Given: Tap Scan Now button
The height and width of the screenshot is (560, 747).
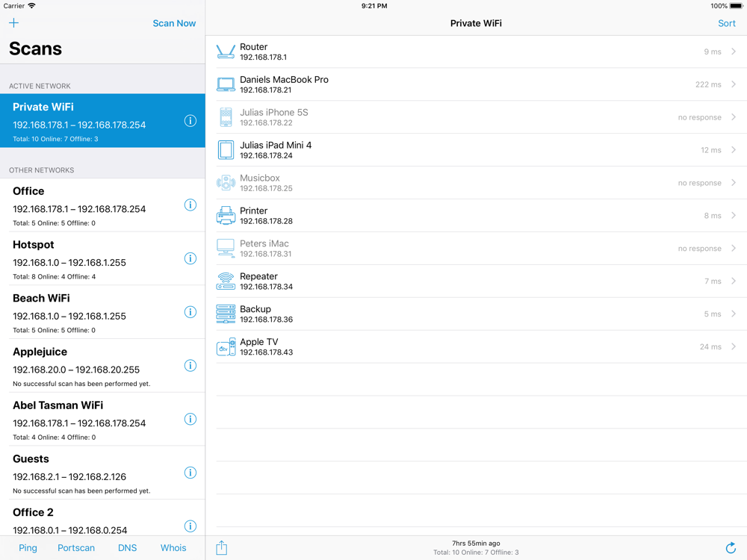Looking at the screenshot, I should (174, 23).
